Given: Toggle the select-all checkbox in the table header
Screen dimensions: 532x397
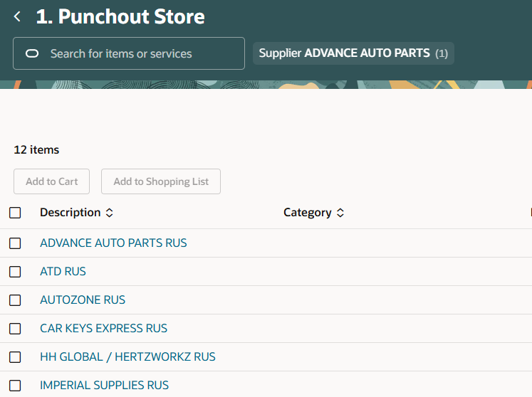Looking at the screenshot, I should click(15, 213).
